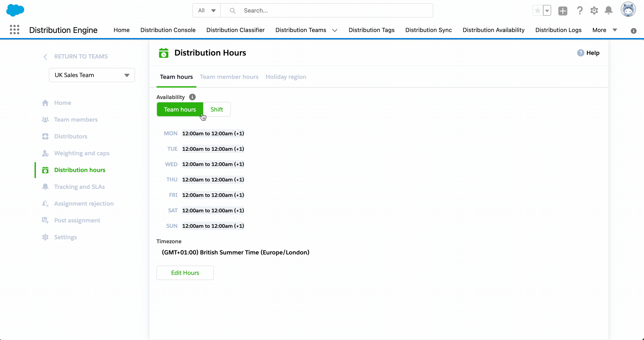Viewport: 644px width, 340px height.
Task: Click the TUE hours value
Action: (213, 149)
